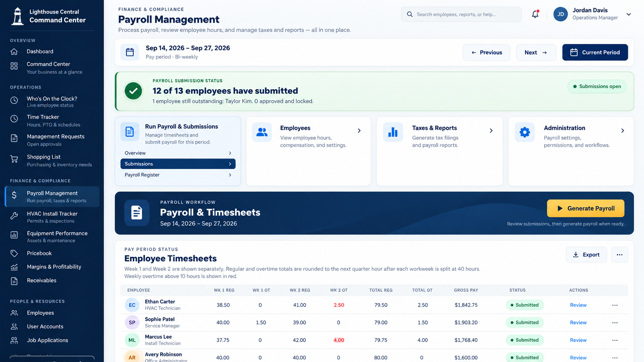644x362 pixels.
Task: Open row options for Ethan Carter
Action: pyautogui.click(x=615, y=305)
